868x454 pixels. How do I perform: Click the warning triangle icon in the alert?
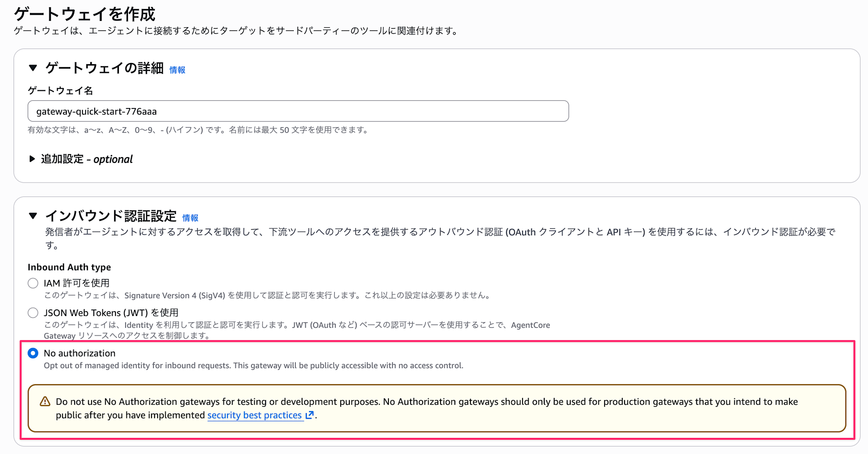[x=45, y=401]
